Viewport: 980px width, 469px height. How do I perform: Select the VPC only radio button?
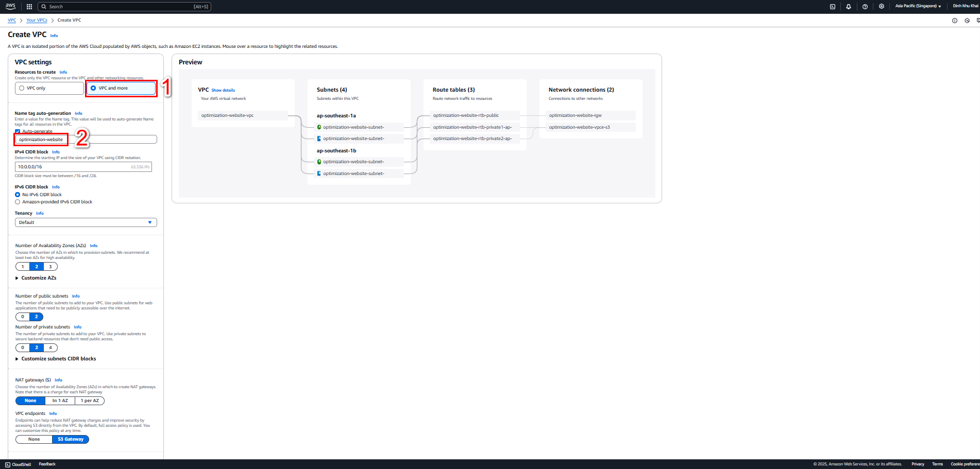click(x=22, y=88)
